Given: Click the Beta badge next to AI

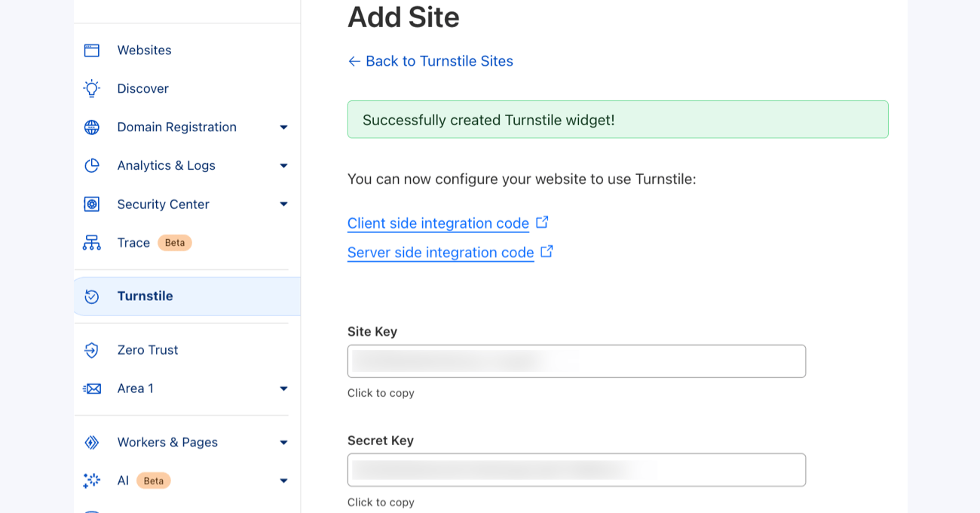Looking at the screenshot, I should (154, 481).
